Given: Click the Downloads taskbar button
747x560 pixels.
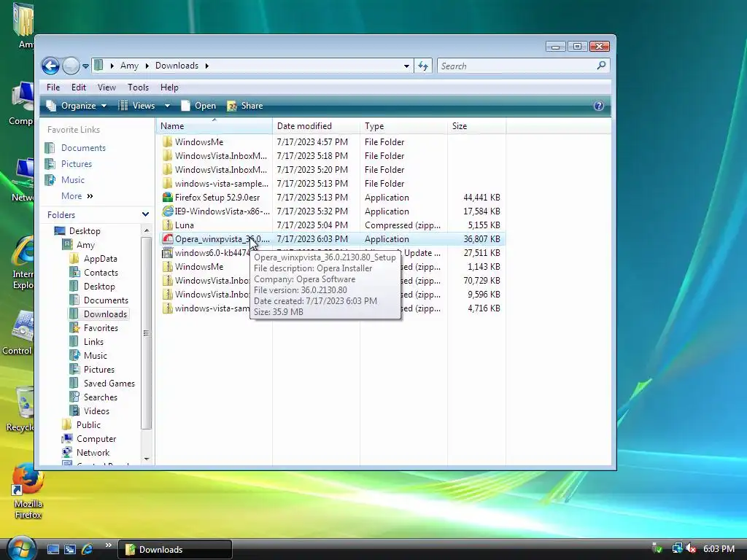Looking at the screenshot, I should (x=175, y=550).
